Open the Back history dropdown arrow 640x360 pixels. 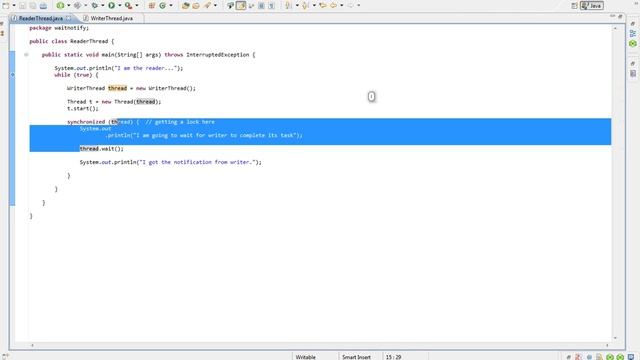click(x=342, y=5)
